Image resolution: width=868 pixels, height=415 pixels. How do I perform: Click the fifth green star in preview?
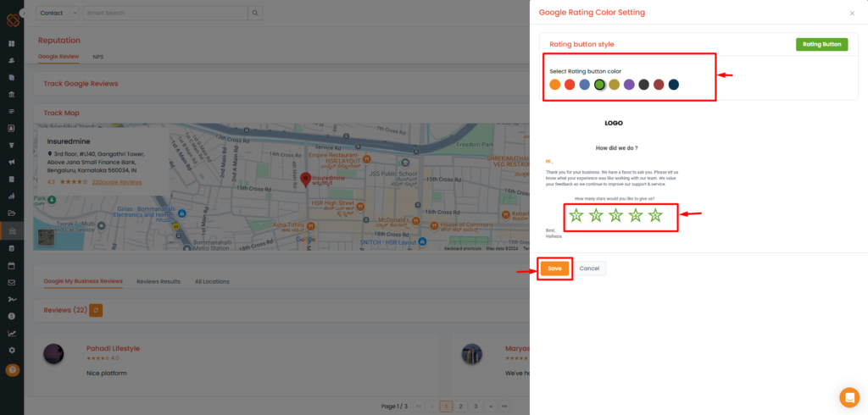(655, 215)
